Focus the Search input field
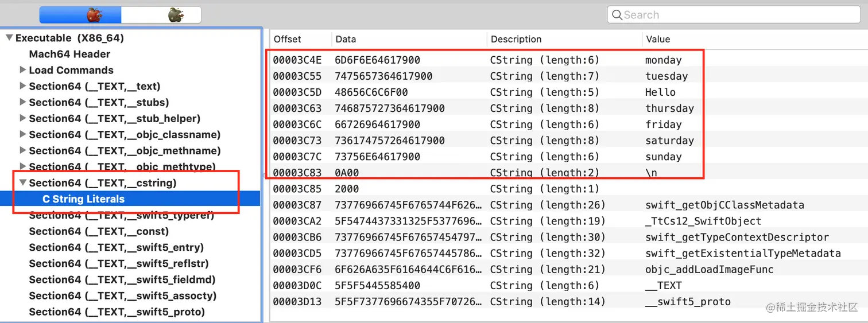 pyautogui.click(x=733, y=15)
